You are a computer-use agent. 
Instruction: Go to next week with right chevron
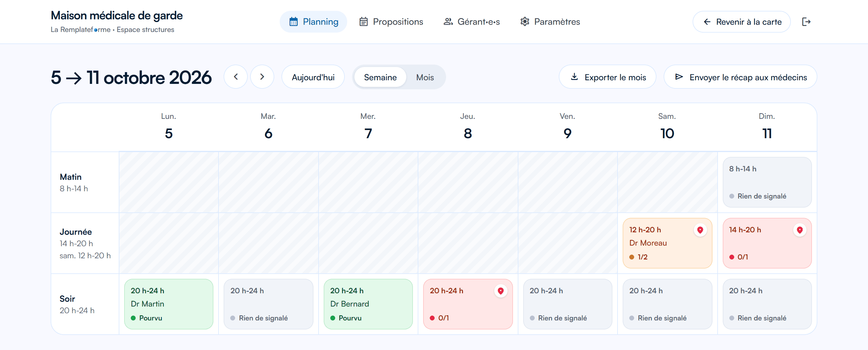coord(262,77)
